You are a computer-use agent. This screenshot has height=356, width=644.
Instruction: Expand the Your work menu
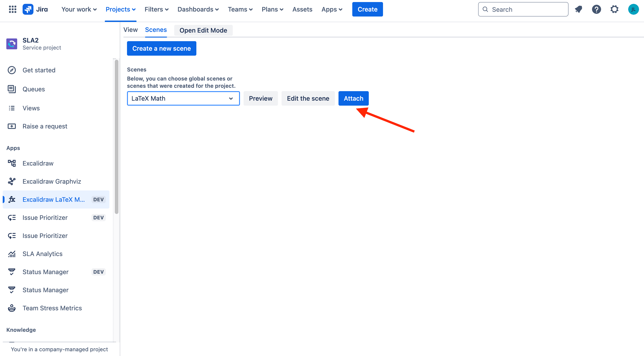point(79,9)
